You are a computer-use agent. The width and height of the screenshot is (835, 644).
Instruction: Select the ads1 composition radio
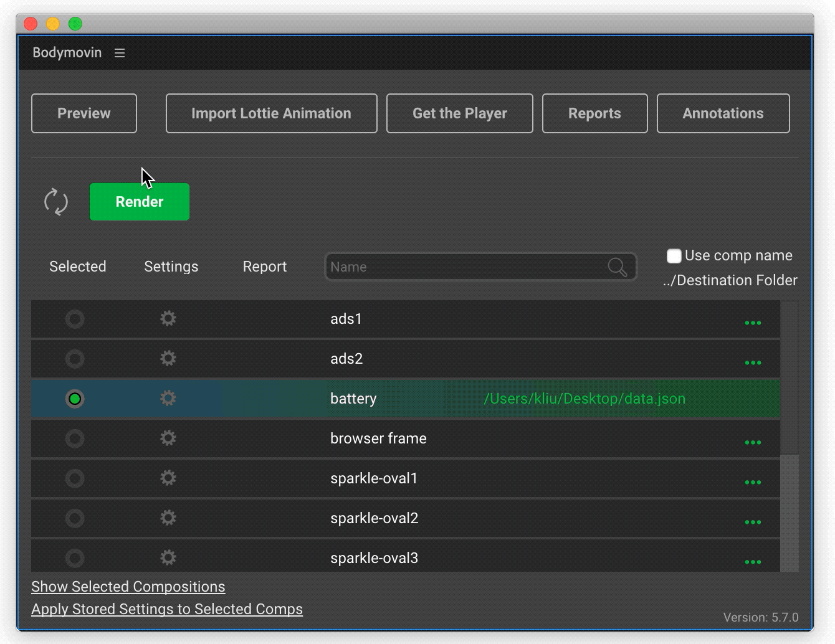pos(75,320)
